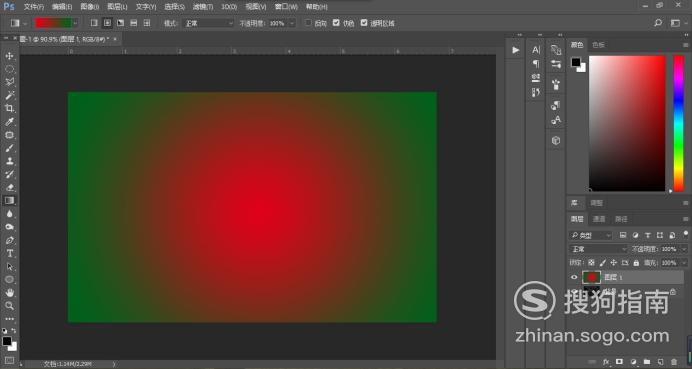Screen dimensions: 692x369
Task: Open layer blend mode 正常 dropdown
Action: (x=598, y=249)
